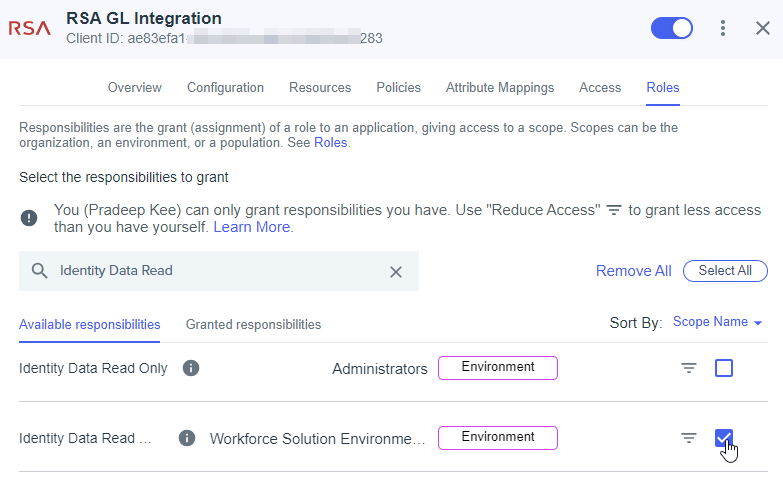This screenshot has height=479, width=783.
Task: Open the Learn More link
Action: [x=253, y=227]
